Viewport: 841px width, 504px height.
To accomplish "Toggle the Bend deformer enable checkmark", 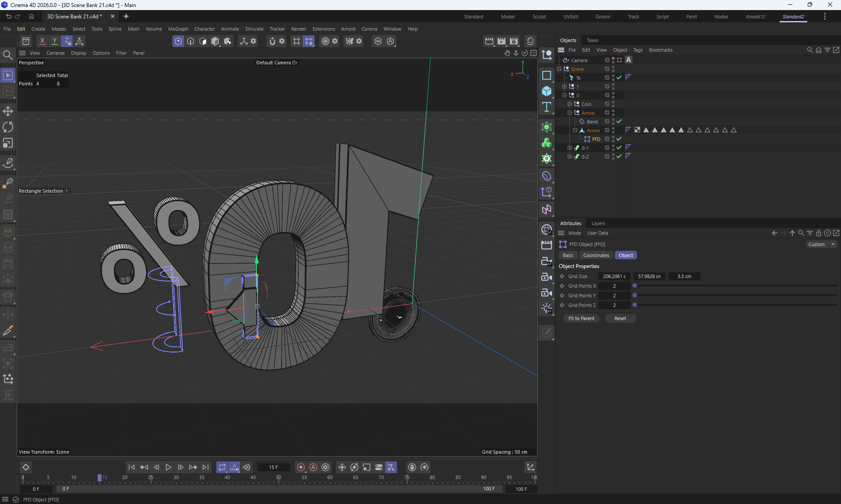I will (x=619, y=122).
